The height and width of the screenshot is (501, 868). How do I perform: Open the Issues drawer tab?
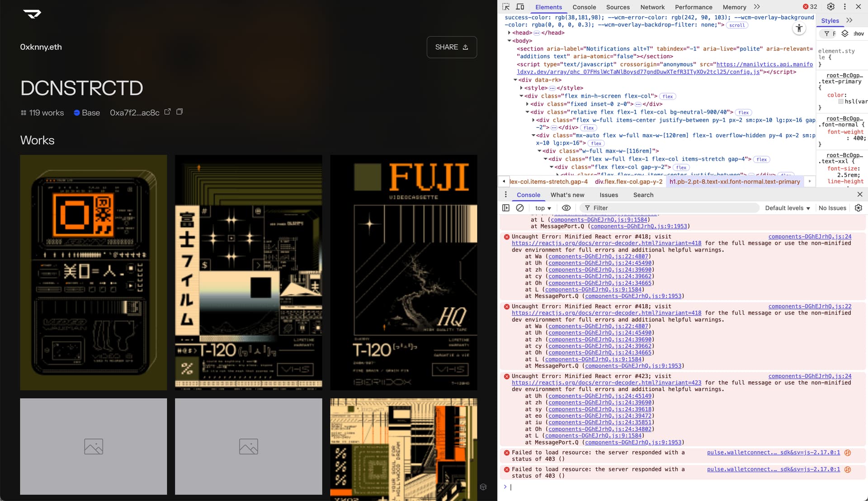coord(609,195)
